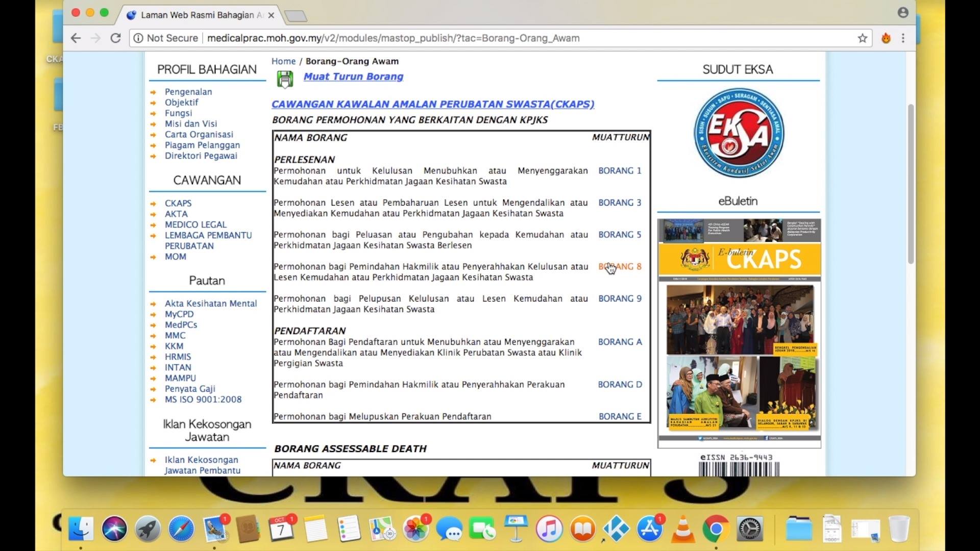980x551 pixels.
Task: Open the Trash in the dock
Action: 899,529
